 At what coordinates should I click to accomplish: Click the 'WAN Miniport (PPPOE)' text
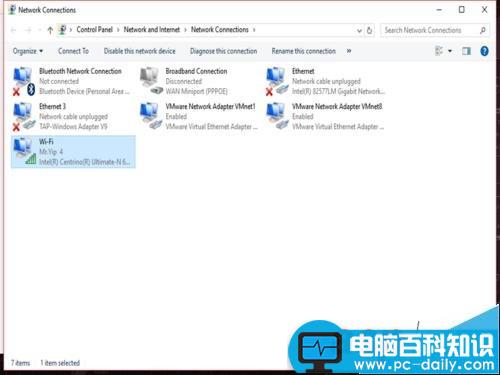(x=196, y=91)
